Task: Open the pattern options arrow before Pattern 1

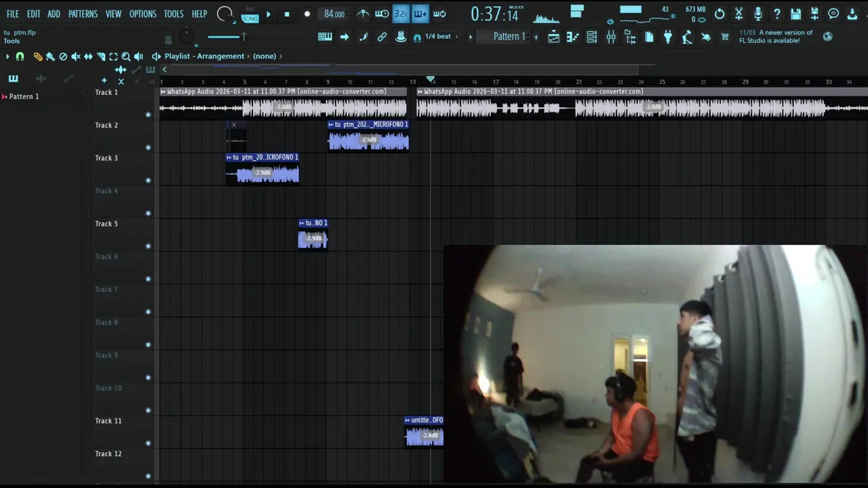Action: click(x=471, y=37)
